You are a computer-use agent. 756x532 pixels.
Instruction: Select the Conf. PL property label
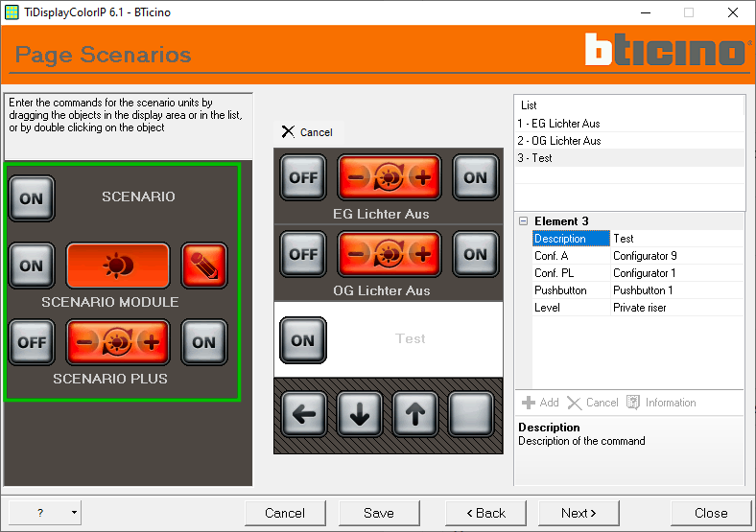point(572,273)
